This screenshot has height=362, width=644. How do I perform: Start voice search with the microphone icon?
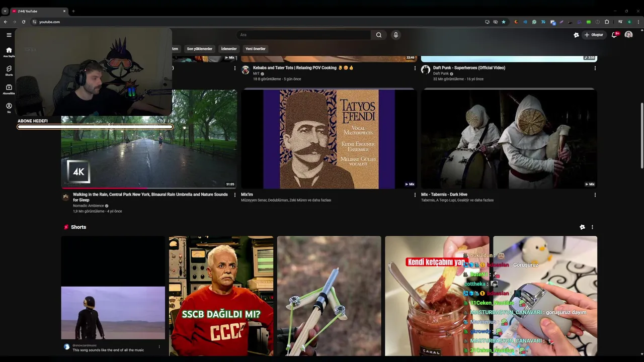396,35
